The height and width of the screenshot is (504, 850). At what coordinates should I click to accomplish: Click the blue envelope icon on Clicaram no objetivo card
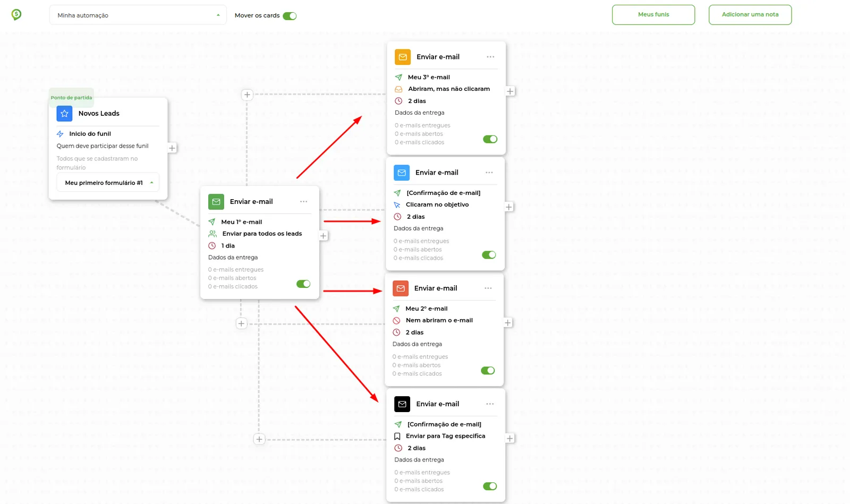(402, 173)
